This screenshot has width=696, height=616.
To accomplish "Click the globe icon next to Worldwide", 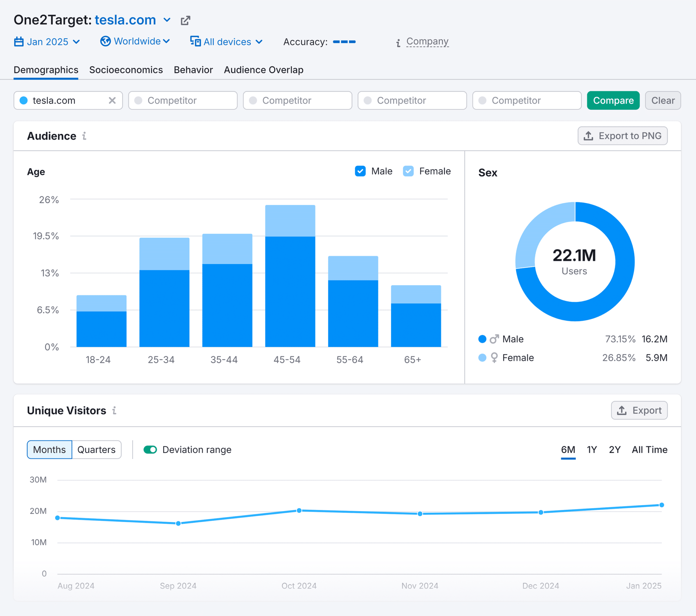I will click(106, 41).
